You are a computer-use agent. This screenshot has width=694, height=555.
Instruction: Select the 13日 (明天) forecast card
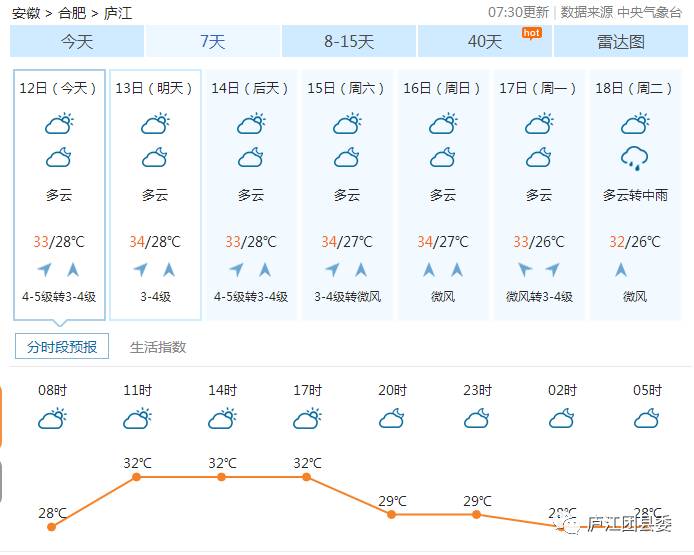[155, 195]
